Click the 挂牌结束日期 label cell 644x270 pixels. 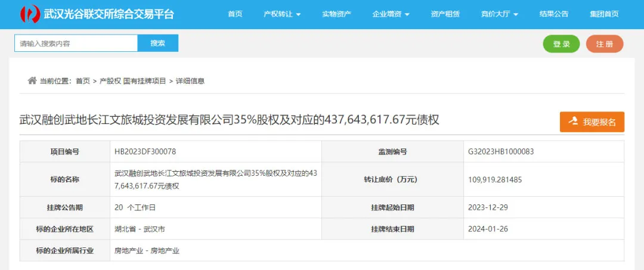(x=392, y=228)
